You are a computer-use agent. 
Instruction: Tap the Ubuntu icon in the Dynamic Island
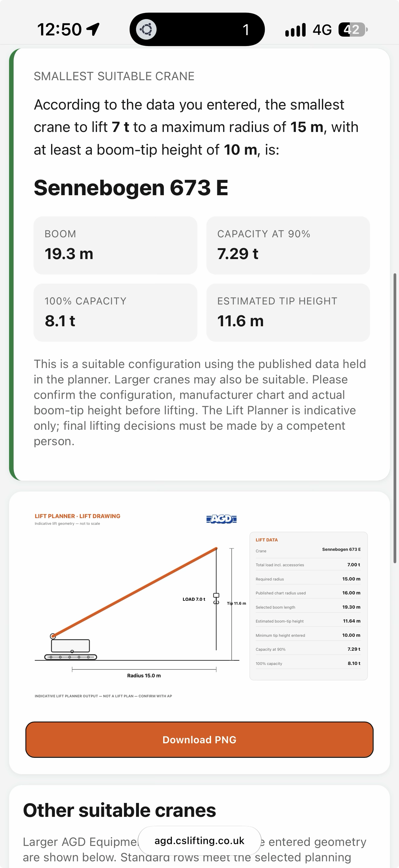coord(146,29)
